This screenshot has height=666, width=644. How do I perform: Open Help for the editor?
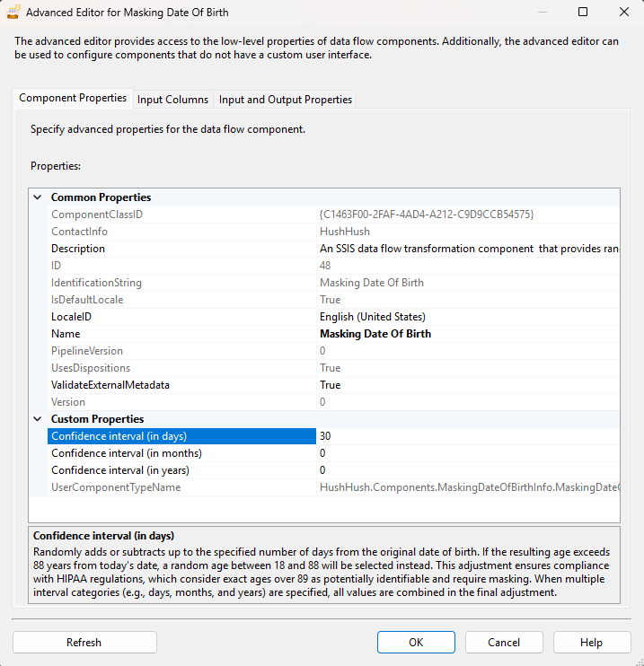pos(591,643)
